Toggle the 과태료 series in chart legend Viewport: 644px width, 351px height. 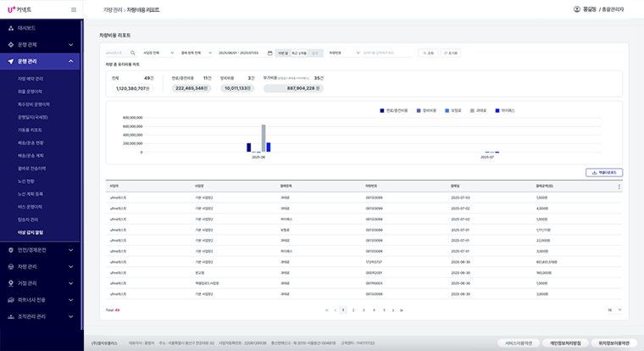coord(479,110)
